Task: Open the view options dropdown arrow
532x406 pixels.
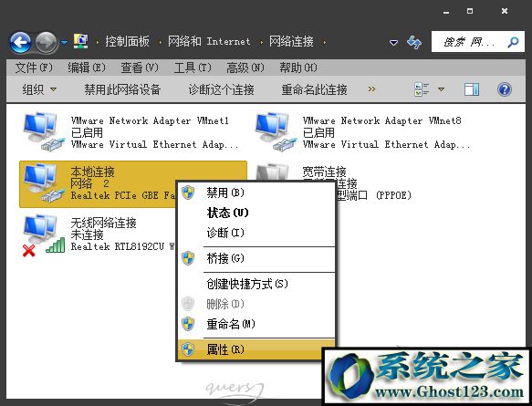Action: click(441, 89)
